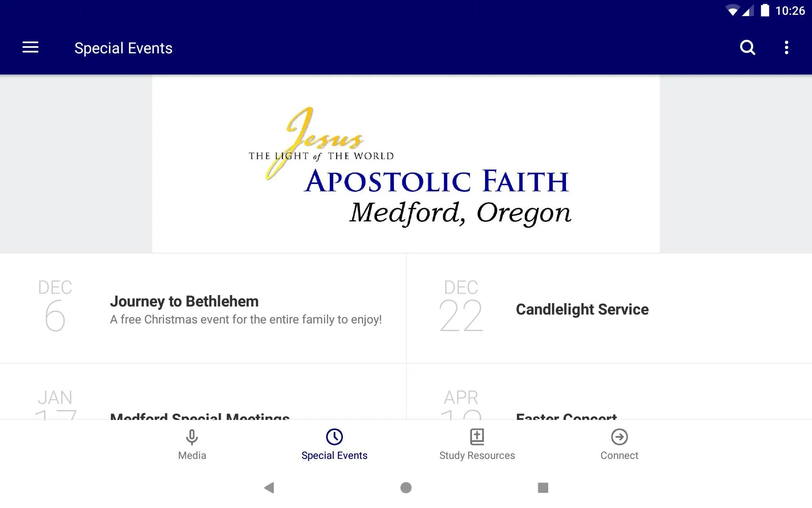Select the Media tab label
The height and width of the screenshot is (508, 812).
click(192, 456)
